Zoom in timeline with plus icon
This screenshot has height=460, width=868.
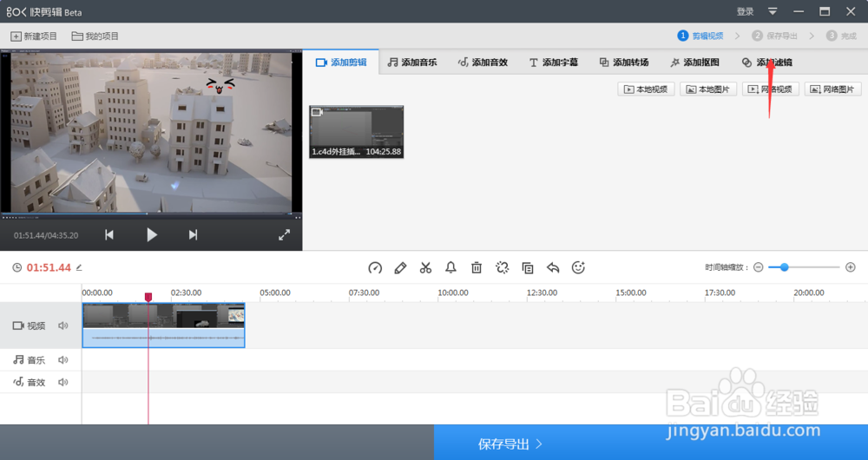[x=851, y=267]
